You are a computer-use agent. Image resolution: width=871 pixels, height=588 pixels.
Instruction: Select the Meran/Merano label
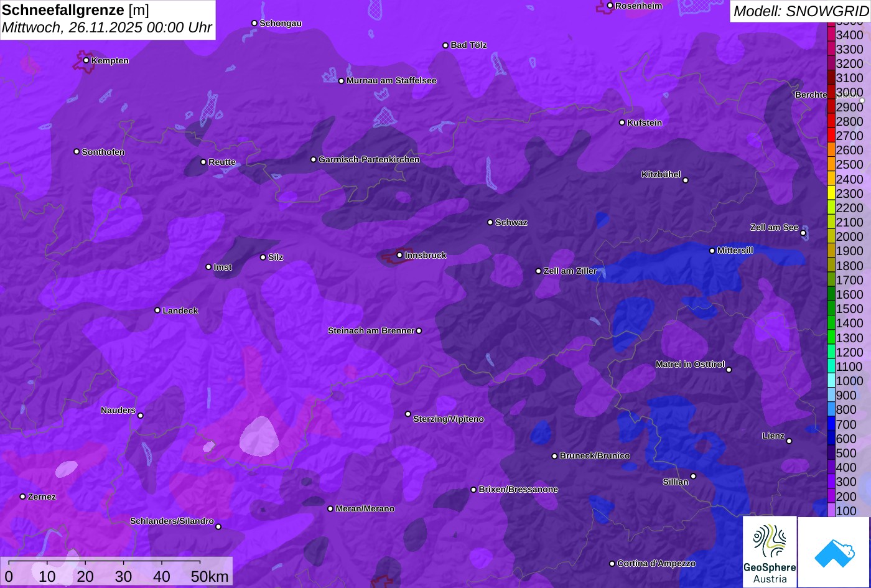(x=365, y=508)
